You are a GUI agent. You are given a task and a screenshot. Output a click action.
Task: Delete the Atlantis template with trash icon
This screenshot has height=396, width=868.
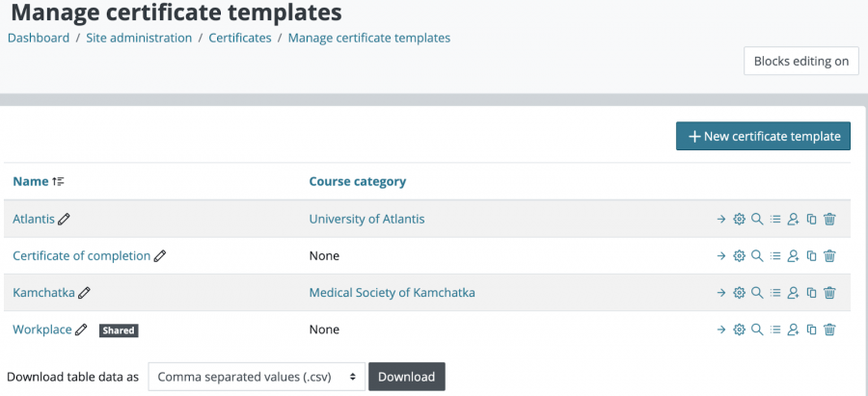tap(829, 219)
